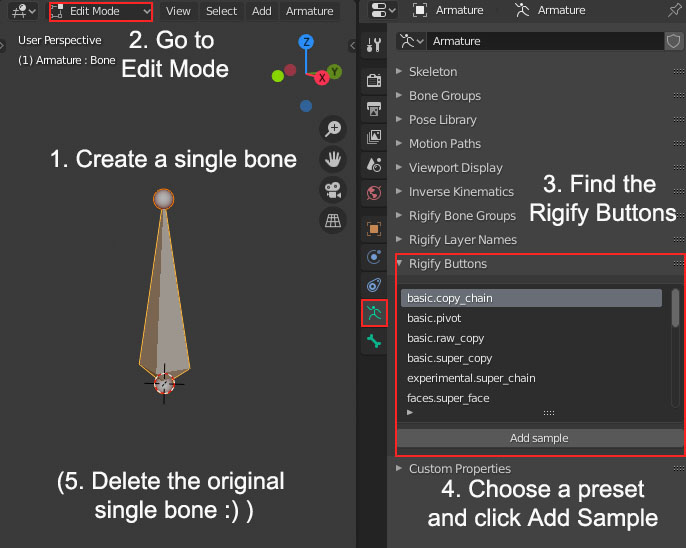This screenshot has width=686, height=548.
Task: Click the Armature data breadcrumb with figure icon
Action: (550, 10)
